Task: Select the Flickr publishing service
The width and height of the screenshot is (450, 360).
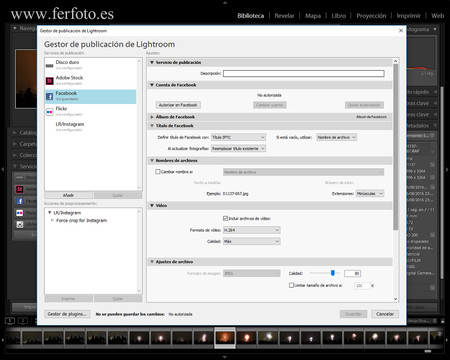Action: 91,111
